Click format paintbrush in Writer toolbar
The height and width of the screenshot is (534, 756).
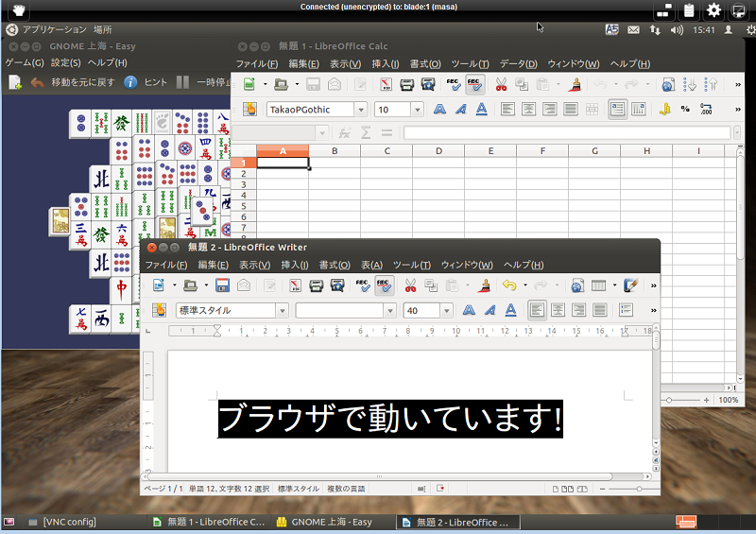point(484,285)
